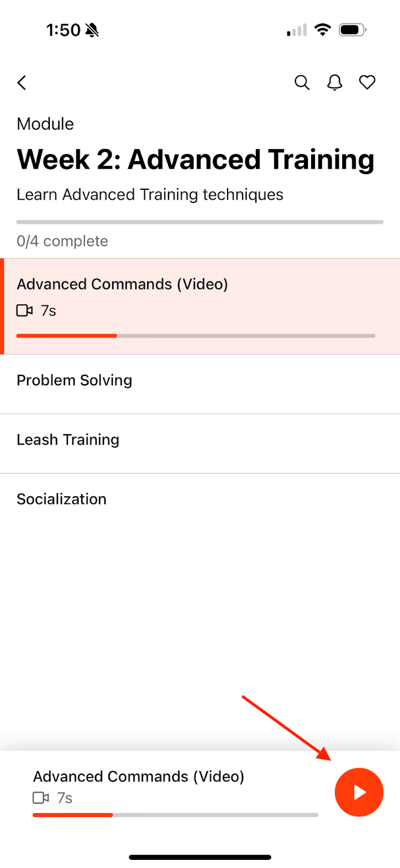Tap video camera icon in bottom player

41,798
